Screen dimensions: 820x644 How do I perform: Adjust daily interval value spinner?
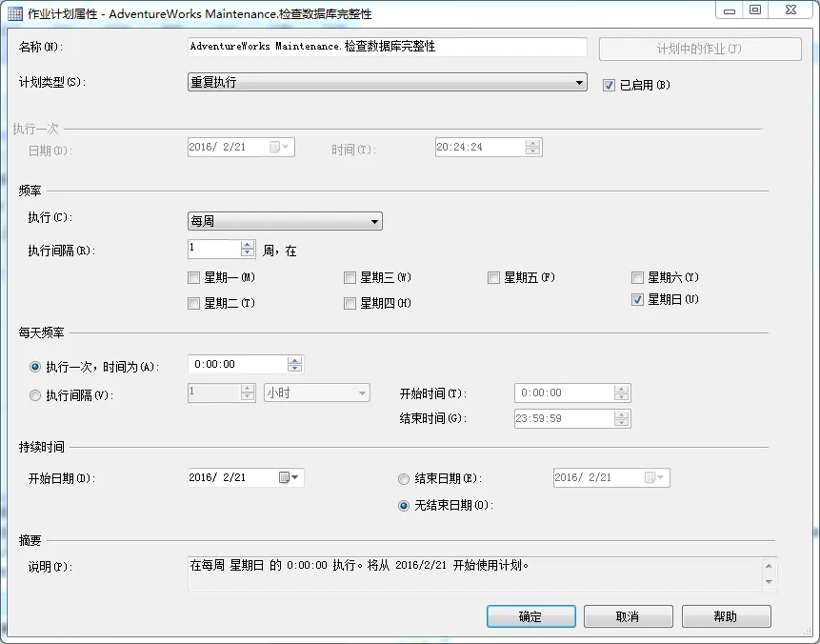248,392
